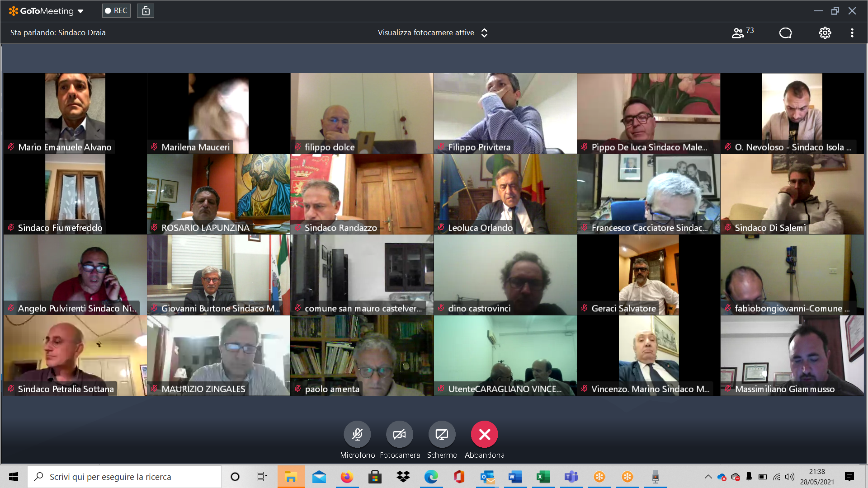This screenshot has height=488, width=868.
Task: Click the fabiobongiovanni-Comune name label
Action: [792, 308]
